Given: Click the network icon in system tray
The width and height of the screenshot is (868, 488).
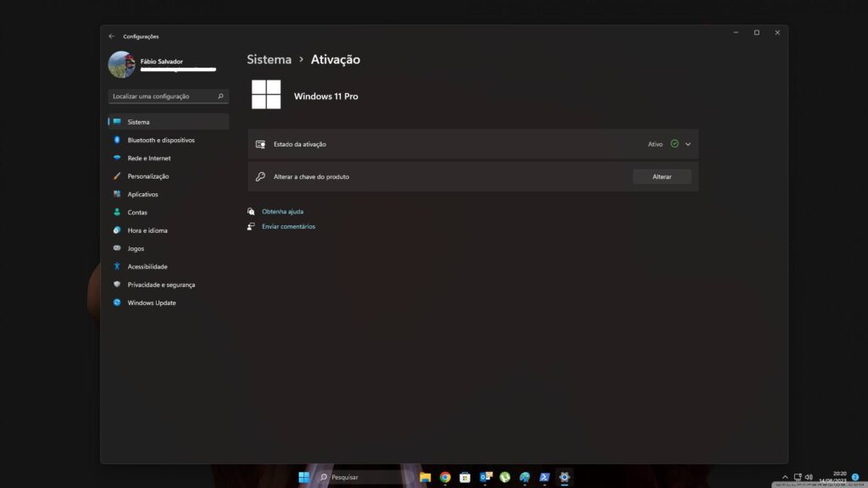Looking at the screenshot, I should point(798,477).
